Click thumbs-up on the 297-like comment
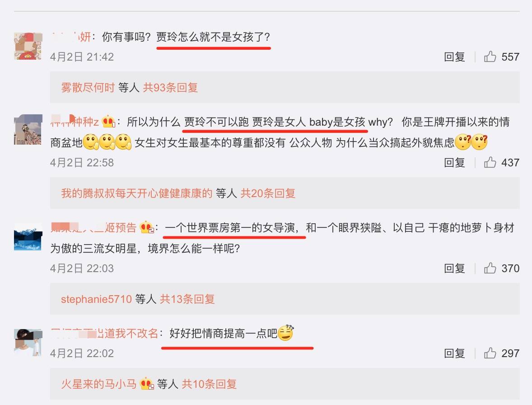This screenshot has width=532, height=405. click(x=490, y=353)
